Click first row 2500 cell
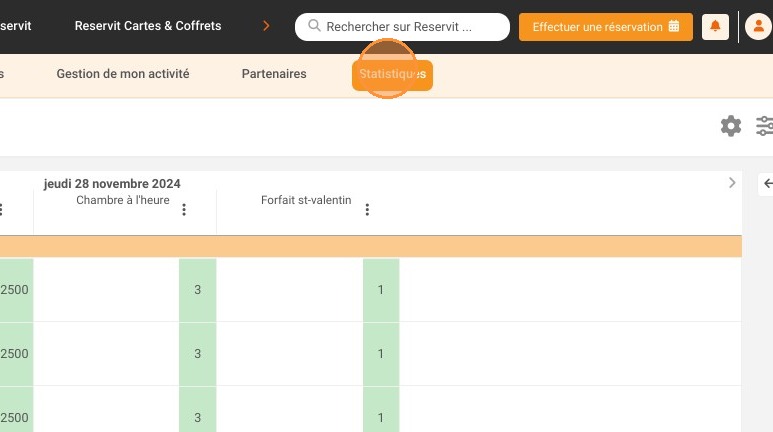This screenshot has width=773, height=432. (x=16, y=290)
